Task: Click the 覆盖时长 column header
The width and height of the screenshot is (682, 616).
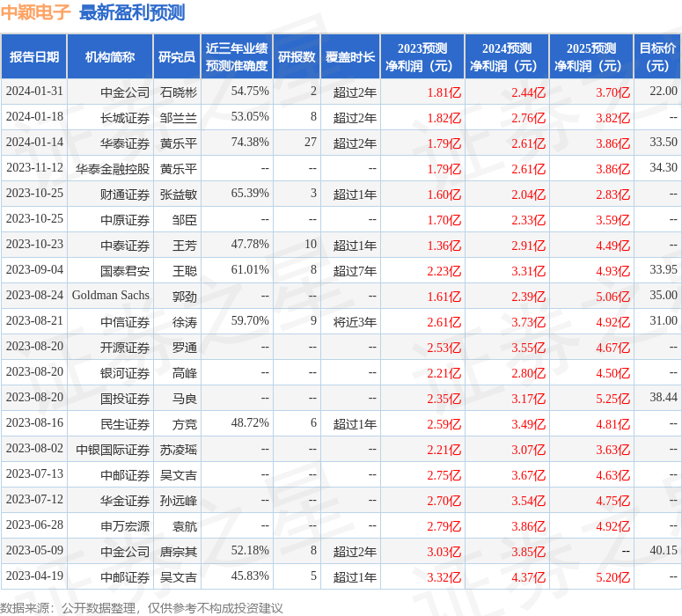Action: (x=350, y=57)
